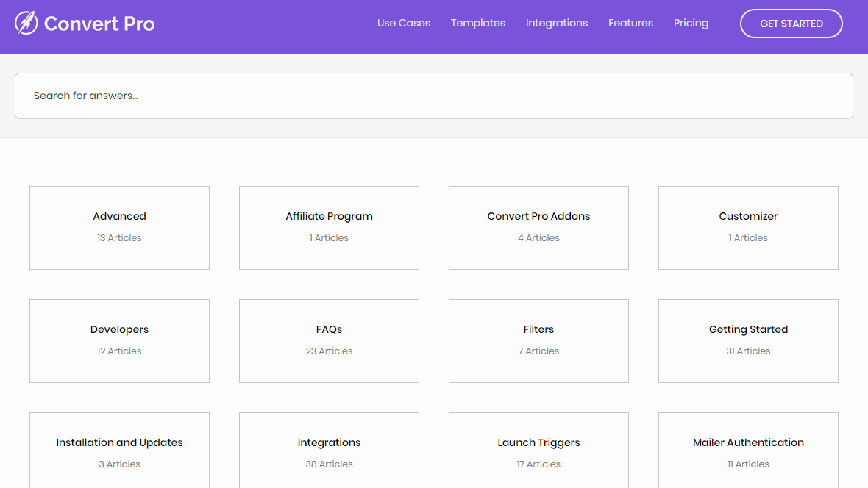
Task: Open the Developers category card
Action: 120,341
